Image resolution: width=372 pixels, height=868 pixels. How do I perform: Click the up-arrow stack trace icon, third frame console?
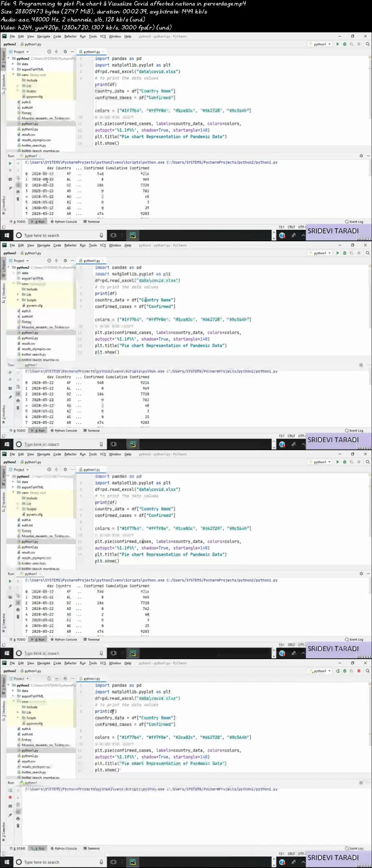(x=18, y=581)
